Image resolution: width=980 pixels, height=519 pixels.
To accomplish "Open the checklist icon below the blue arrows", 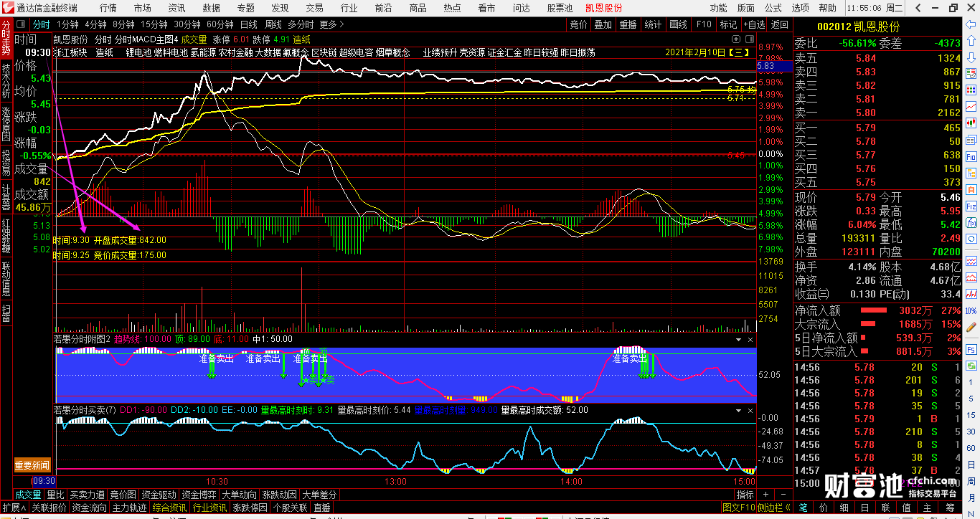I will (x=971, y=73).
